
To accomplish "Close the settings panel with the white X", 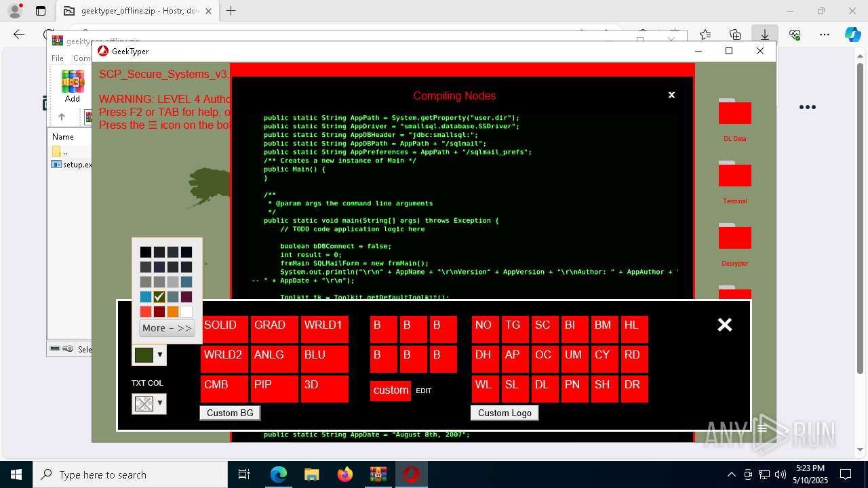I will click(725, 325).
